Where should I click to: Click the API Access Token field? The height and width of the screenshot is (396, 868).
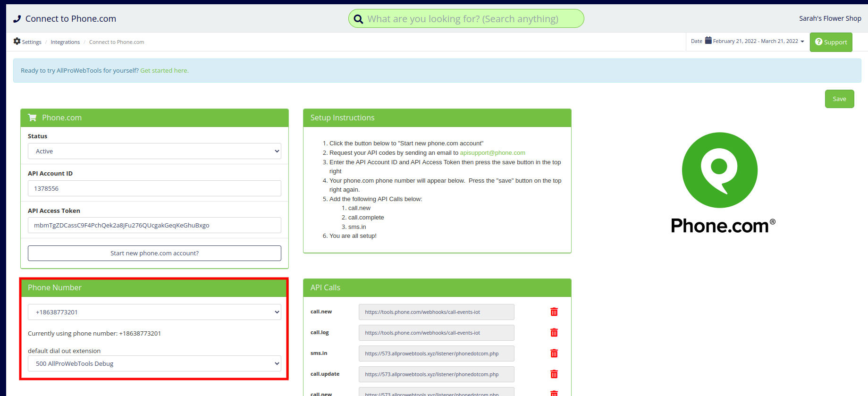tap(154, 225)
